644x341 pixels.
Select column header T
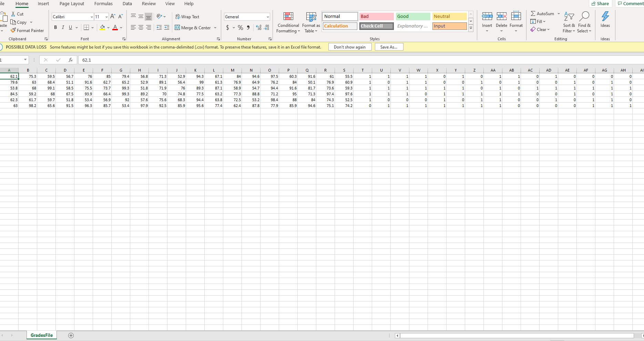(x=362, y=70)
